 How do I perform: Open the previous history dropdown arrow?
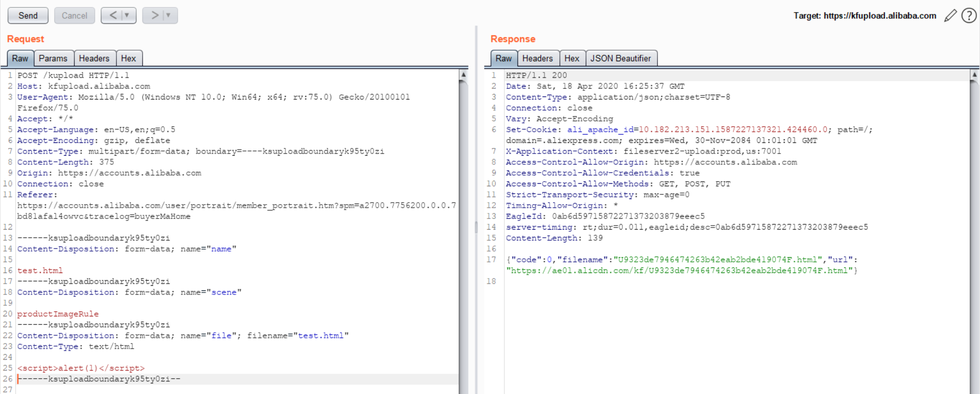128,15
